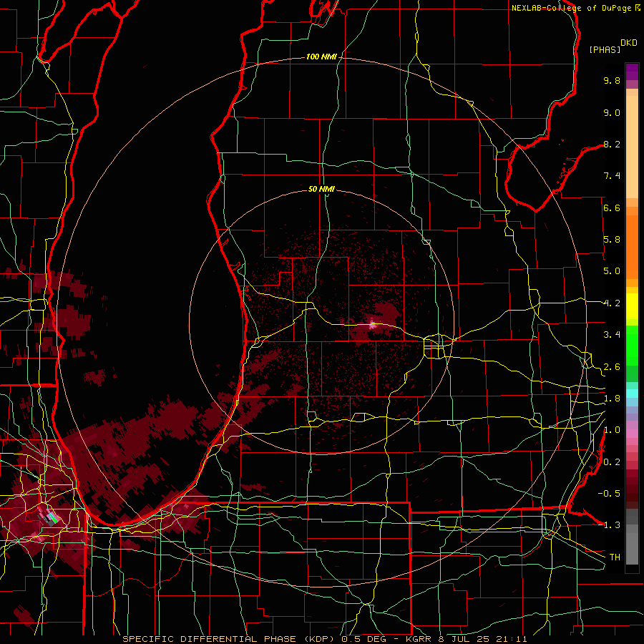Click the NEXLAB-College of DuPage label
The image size is (644, 644).
tap(572, 8)
